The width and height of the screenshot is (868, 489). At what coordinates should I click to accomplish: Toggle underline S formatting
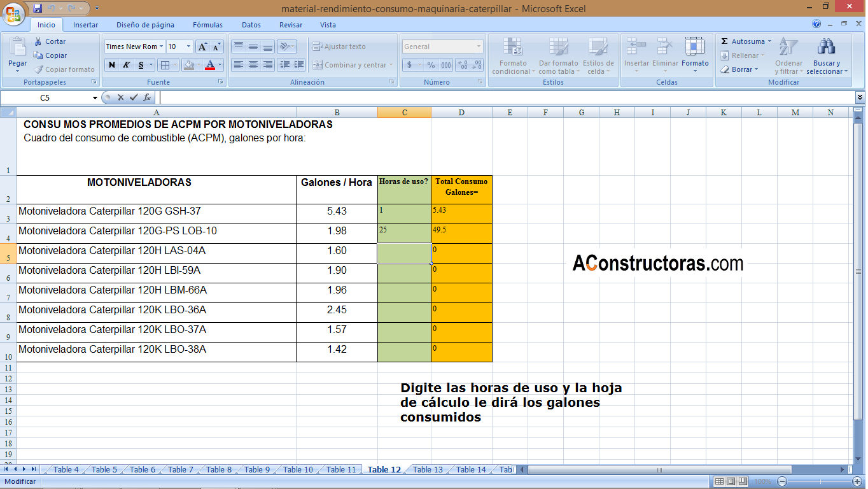click(x=141, y=65)
